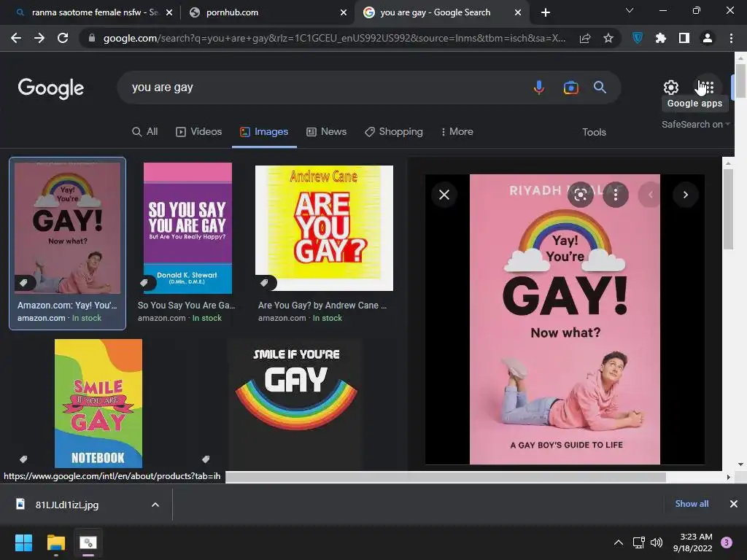
Task: Close the pornhub.com tab
Action: point(344,13)
